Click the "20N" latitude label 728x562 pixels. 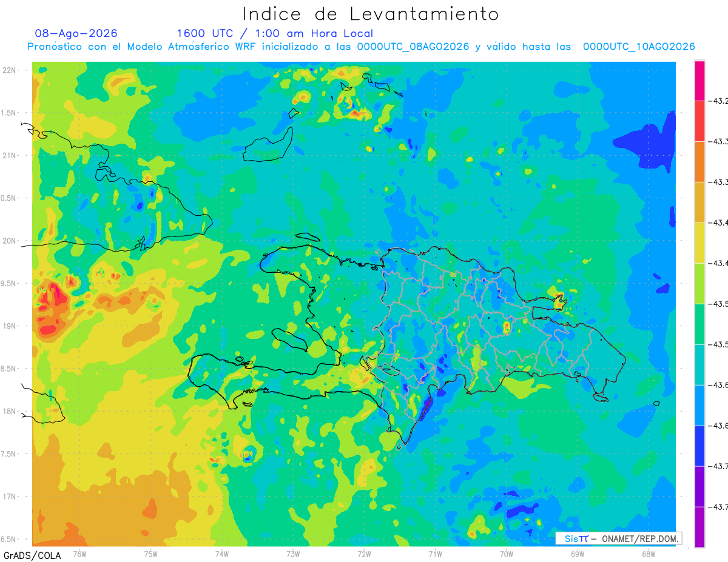click(x=10, y=241)
